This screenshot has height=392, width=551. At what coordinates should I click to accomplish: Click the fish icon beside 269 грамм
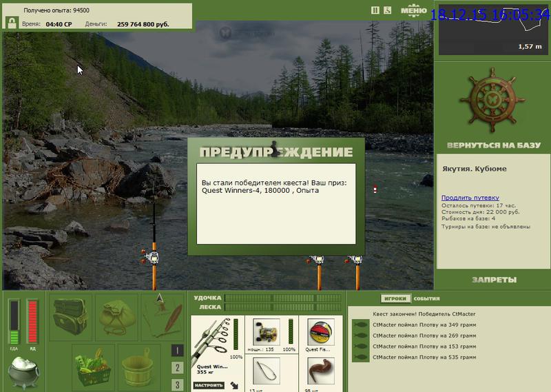point(360,336)
